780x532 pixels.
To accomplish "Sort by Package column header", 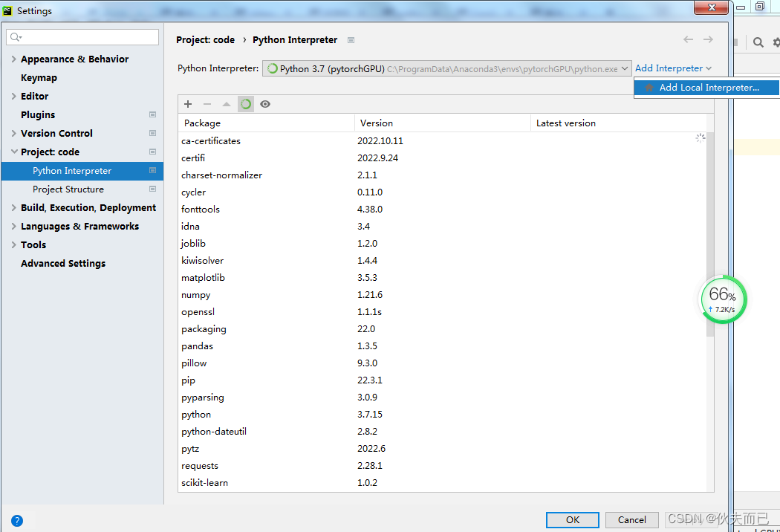I will 266,123.
